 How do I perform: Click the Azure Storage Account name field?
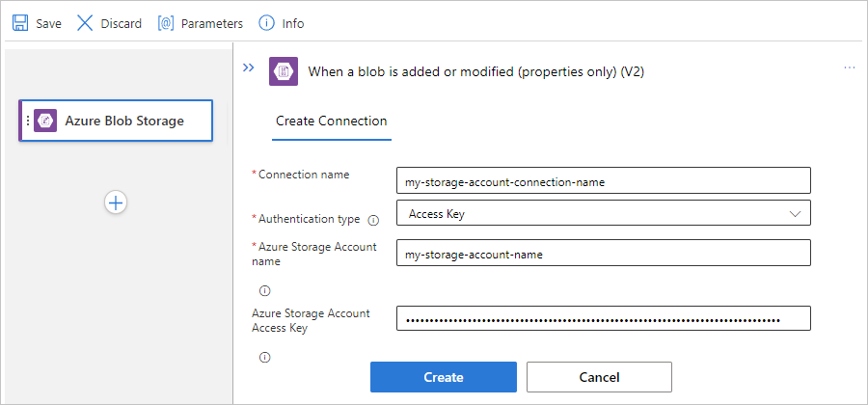[603, 253]
